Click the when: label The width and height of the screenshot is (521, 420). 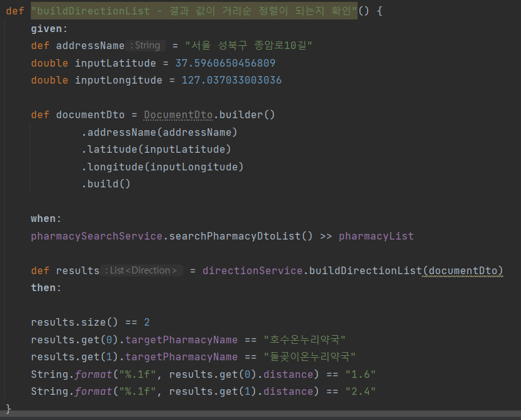[x=46, y=219]
